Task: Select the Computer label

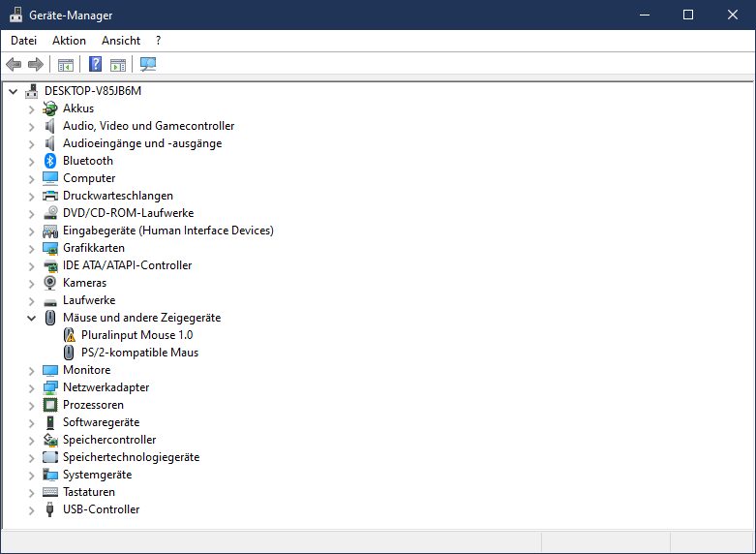Action: tap(89, 178)
